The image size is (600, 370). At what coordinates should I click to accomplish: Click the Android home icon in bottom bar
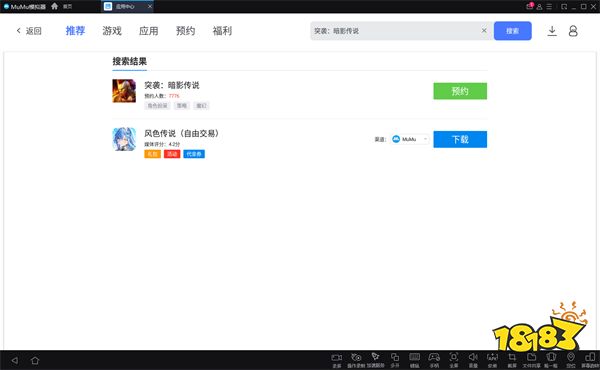point(35,360)
